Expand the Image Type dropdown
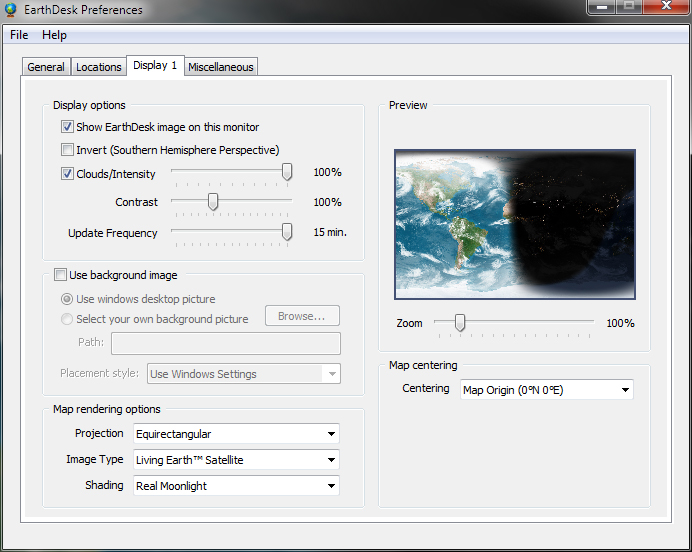Viewport: 692px width, 552px height. (234, 460)
